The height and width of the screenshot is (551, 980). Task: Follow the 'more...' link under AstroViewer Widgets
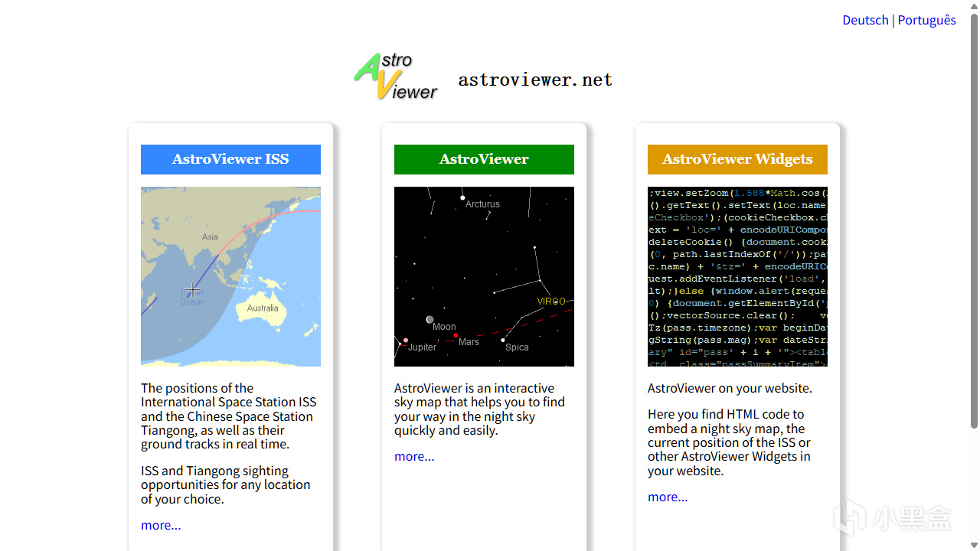(x=668, y=497)
